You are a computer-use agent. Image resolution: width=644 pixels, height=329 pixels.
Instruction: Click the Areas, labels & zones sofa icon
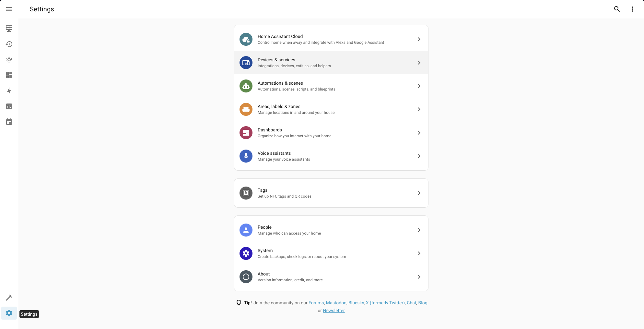pyautogui.click(x=246, y=109)
